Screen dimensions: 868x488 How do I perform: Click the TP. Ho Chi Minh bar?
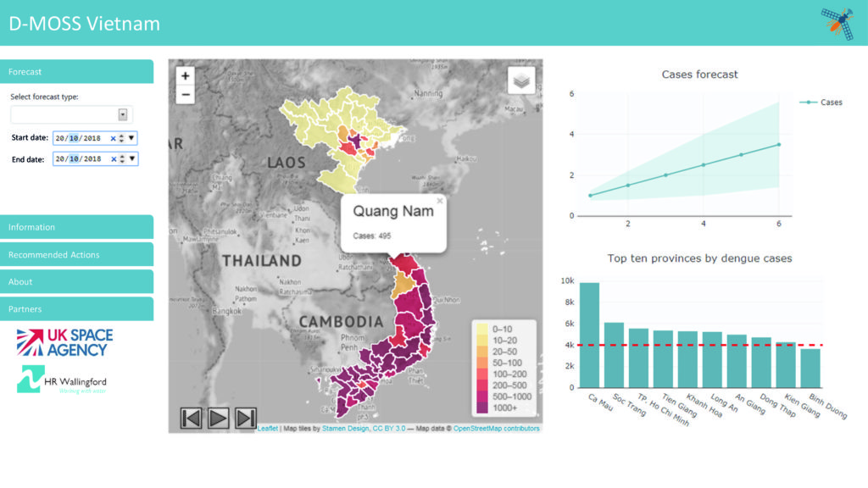click(638, 358)
